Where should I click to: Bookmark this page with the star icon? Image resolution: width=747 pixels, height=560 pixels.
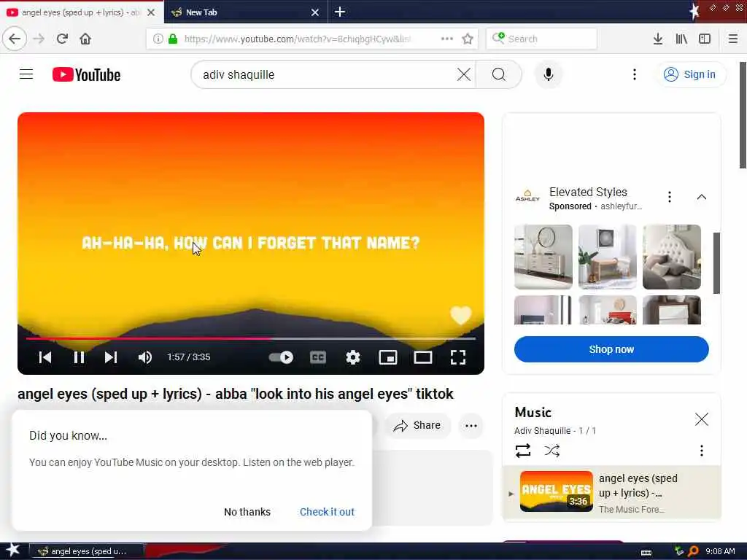click(468, 39)
